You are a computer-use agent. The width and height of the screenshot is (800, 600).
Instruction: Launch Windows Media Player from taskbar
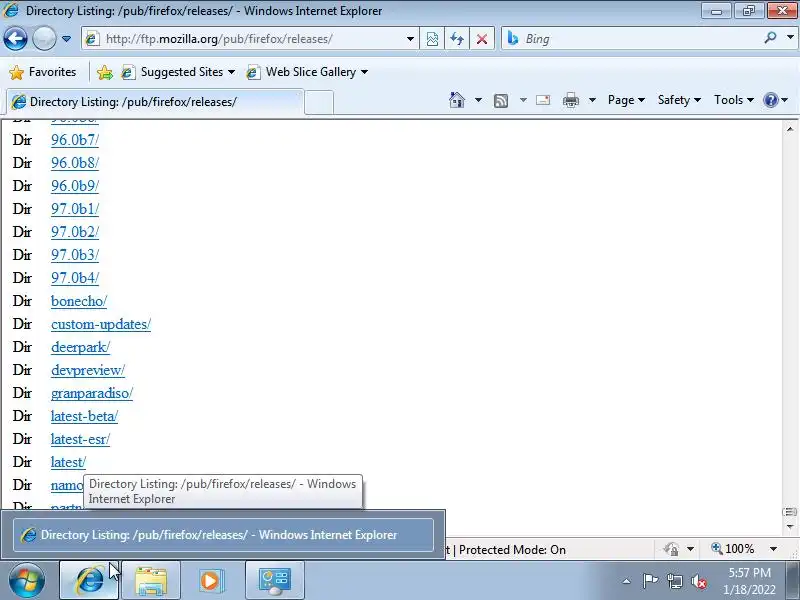(x=210, y=580)
